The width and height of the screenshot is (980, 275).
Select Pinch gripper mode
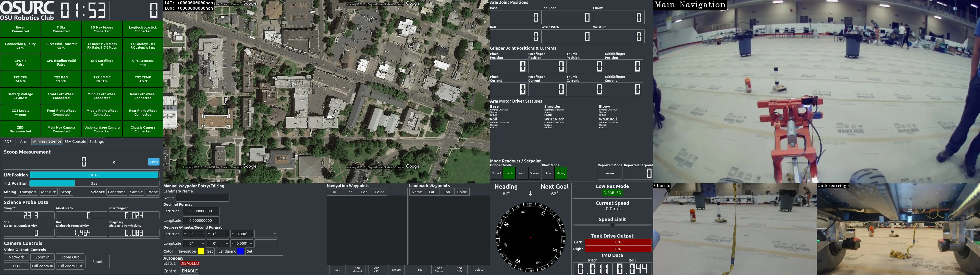coord(509,173)
